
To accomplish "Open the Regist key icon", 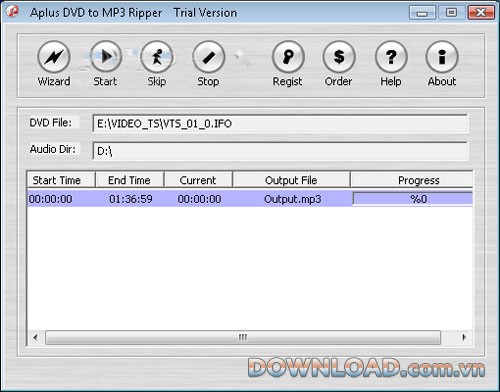I will coord(288,57).
